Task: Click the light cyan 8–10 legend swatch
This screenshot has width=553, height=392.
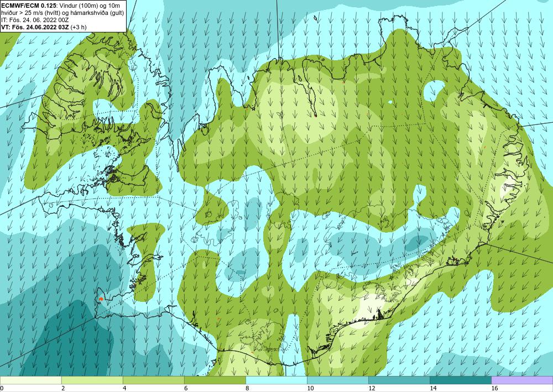Action: [276, 380]
